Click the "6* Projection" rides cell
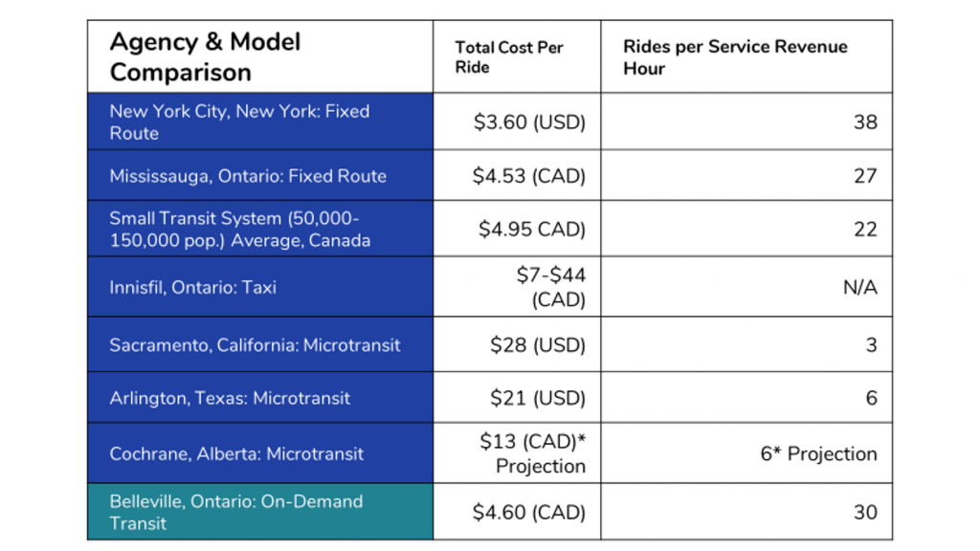980x551 pixels. click(x=818, y=453)
